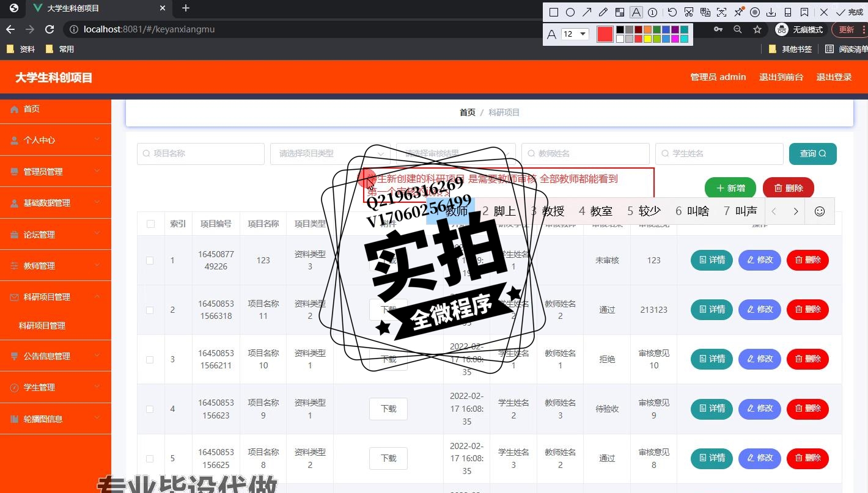Open the 其他书签 bookmarks folder
Screen dimensions: 868x493
(790, 49)
